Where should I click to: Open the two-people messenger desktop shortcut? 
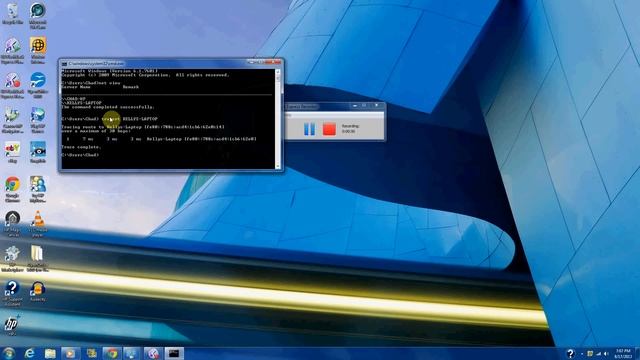click(38, 188)
